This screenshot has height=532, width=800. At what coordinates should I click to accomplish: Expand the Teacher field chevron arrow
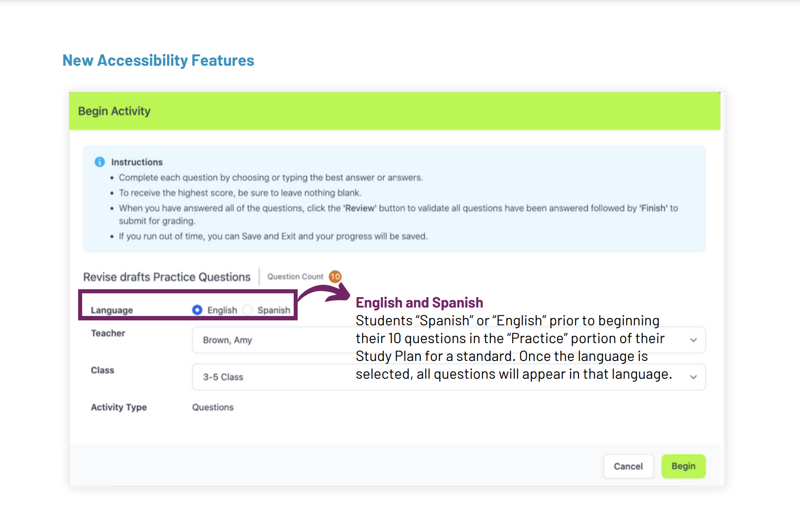click(x=693, y=340)
